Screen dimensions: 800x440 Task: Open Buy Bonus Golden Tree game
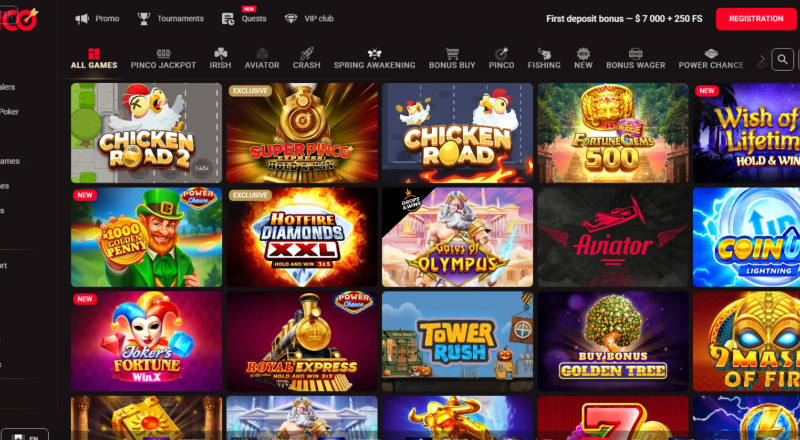tap(613, 341)
